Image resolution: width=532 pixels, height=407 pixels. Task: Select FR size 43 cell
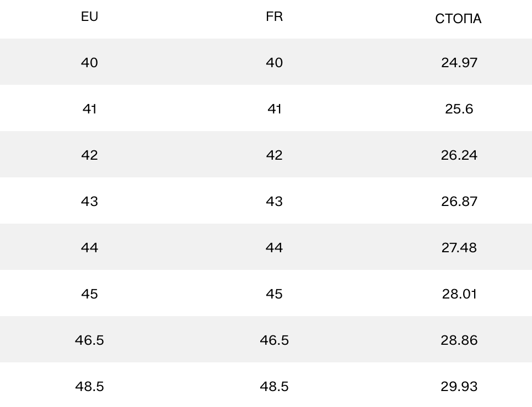pyautogui.click(x=274, y=202)
